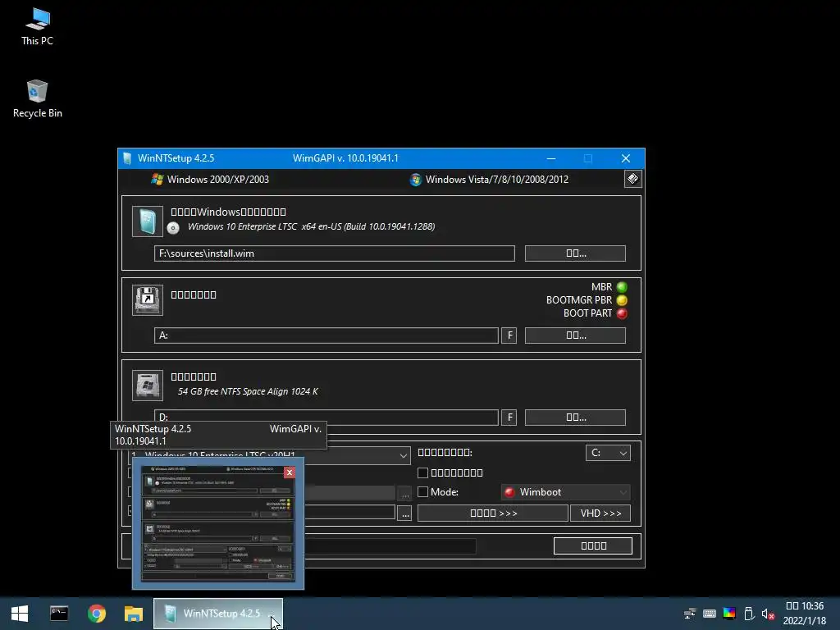The height and width of the screenshot is (630, 840).
Task: Click the disc icon beside Windows 10 Enterprise LTSC
Action: pos(173,228)
